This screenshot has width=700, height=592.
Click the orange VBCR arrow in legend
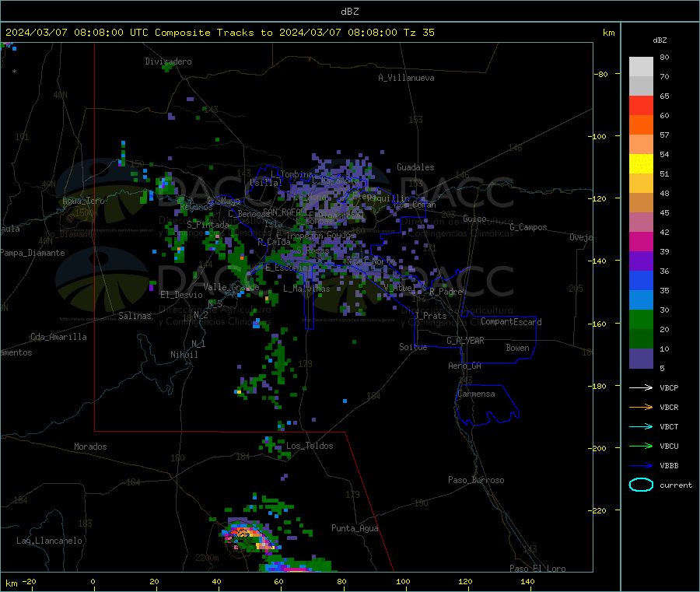click(641, 407)
